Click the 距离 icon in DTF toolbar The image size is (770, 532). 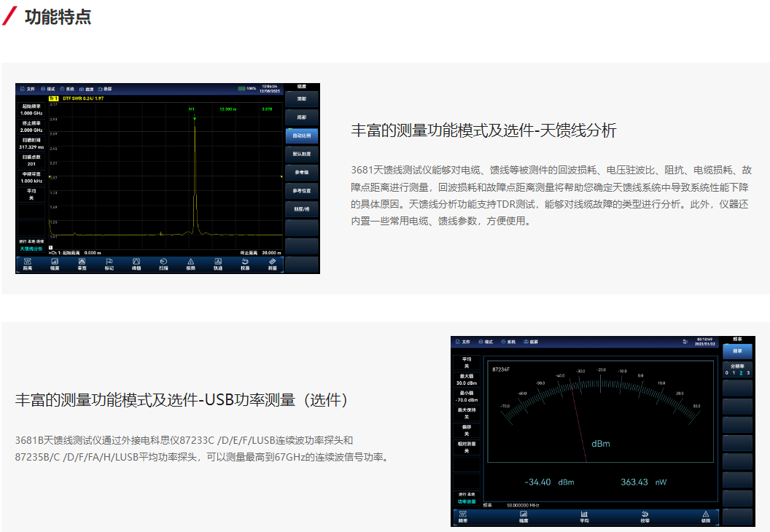(x=27, y=264)
